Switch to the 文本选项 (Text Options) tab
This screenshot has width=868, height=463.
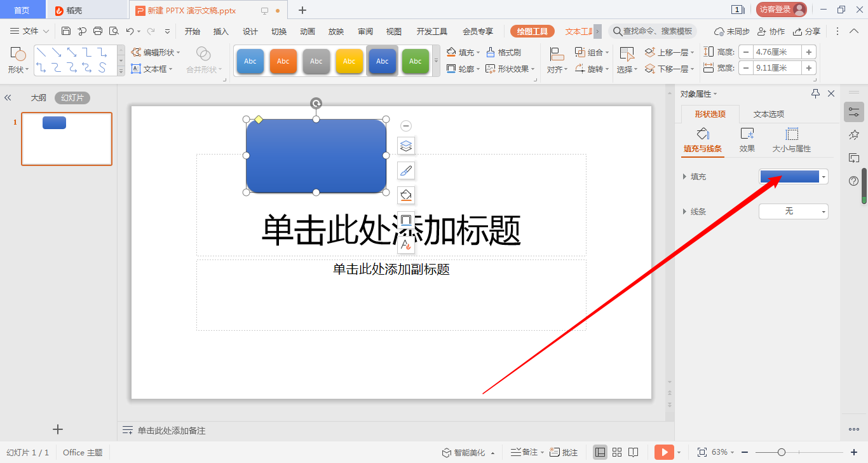769,114
